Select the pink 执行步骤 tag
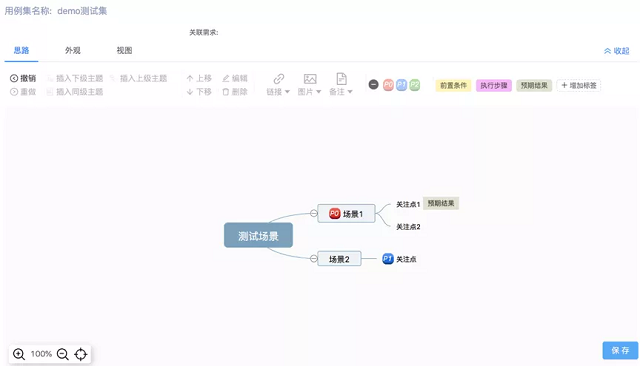 (494, 85)
